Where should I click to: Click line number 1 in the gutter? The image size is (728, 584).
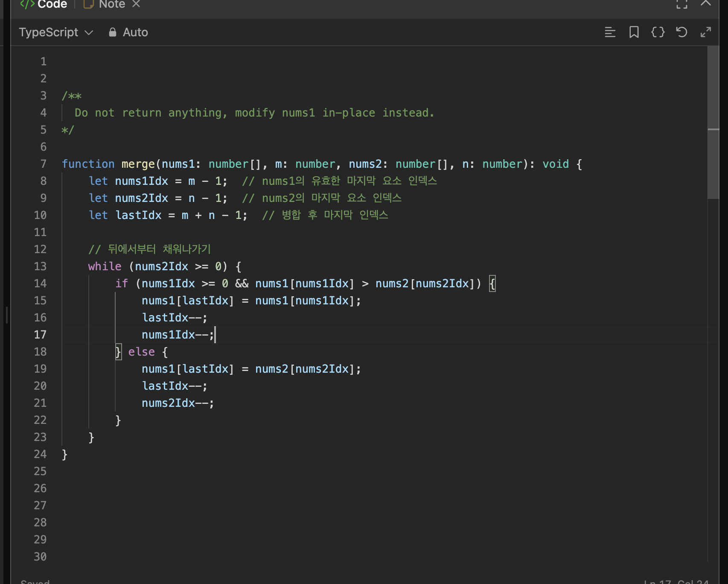coord(43,61)
